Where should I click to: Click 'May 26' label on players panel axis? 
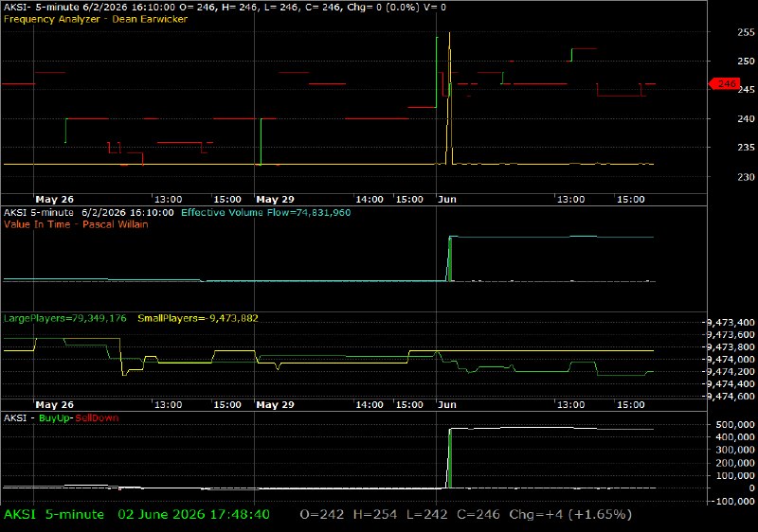point(55,405)
